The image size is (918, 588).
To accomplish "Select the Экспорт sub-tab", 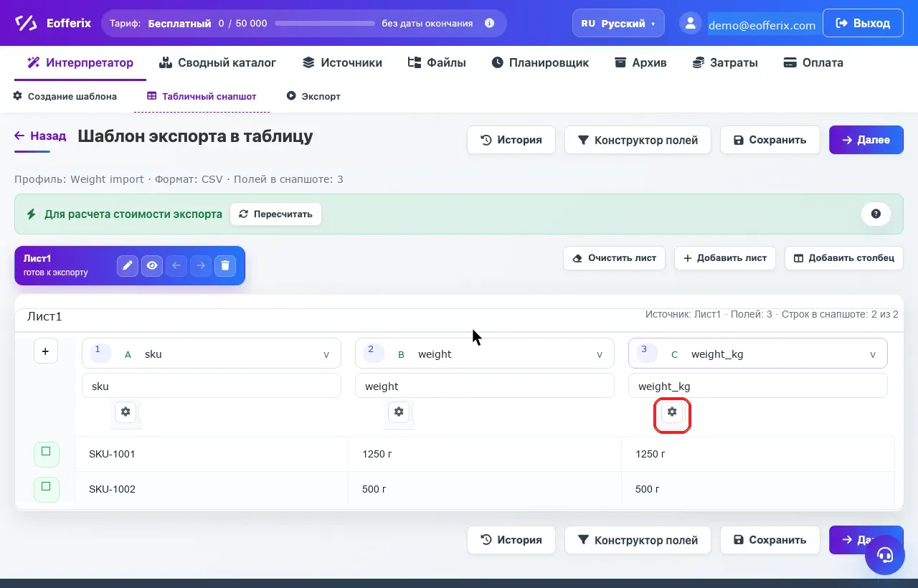I will click(x=313, y=96).
